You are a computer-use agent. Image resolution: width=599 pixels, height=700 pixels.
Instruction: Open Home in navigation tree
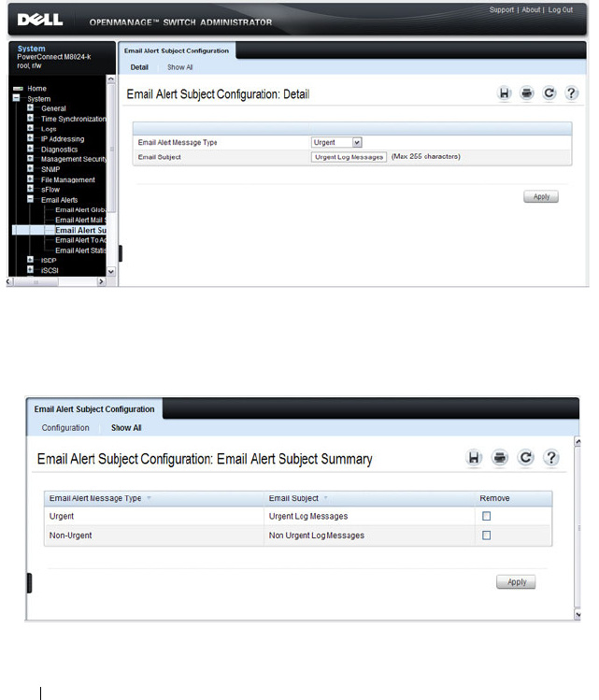point(36,89)
